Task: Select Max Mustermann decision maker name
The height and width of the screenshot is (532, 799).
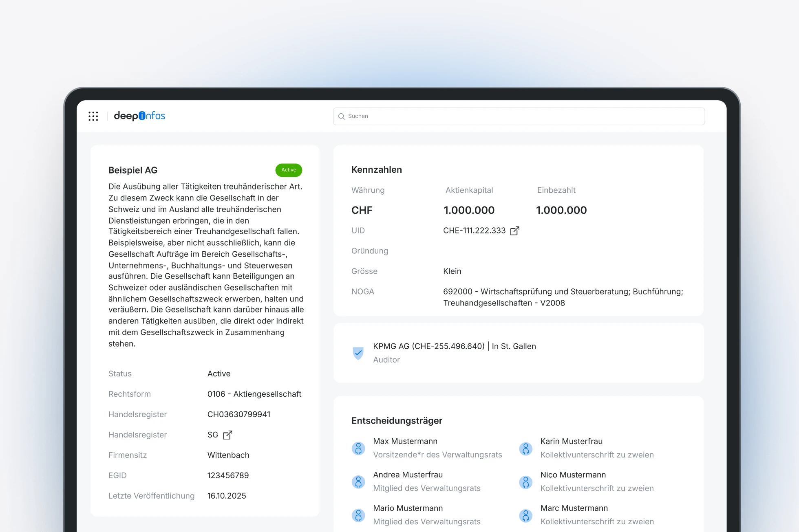Action: pos(405,441)
